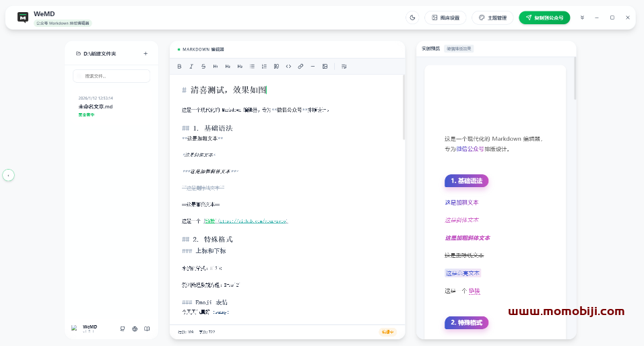The width and height of the screenshot is (644, 346).
Task: Apply strikethrough formatting
Action: click(203, 66)
